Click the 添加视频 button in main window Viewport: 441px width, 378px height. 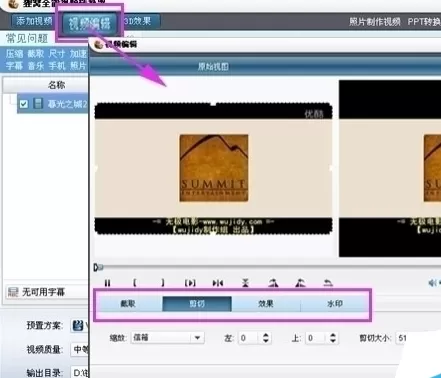(34, 21)
